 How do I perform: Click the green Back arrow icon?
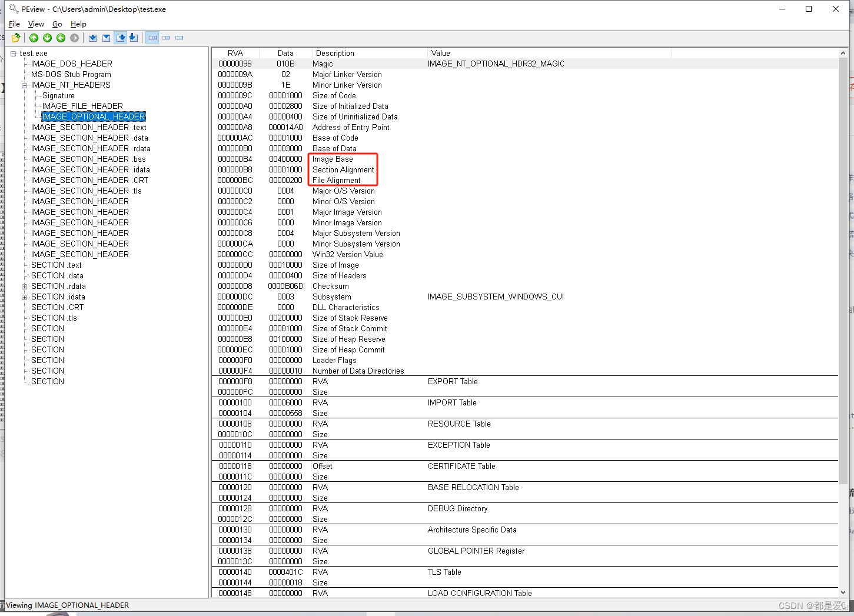click(61, 38)
